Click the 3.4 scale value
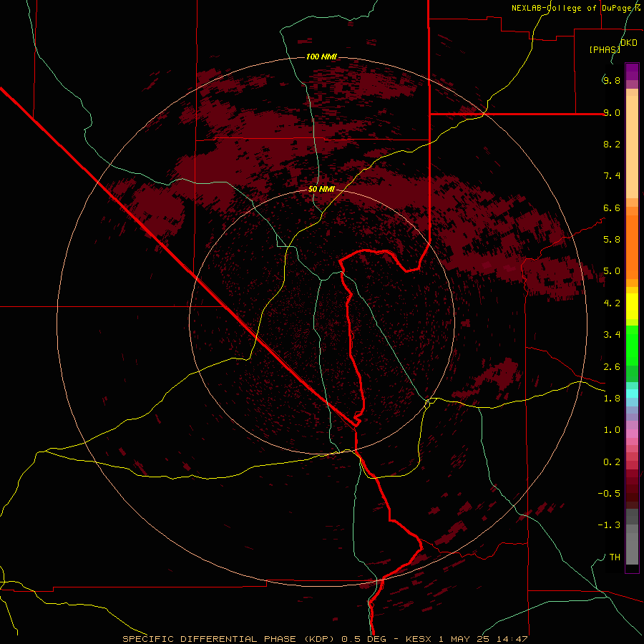This screenshot has width=644, height=644. point(612,335)
